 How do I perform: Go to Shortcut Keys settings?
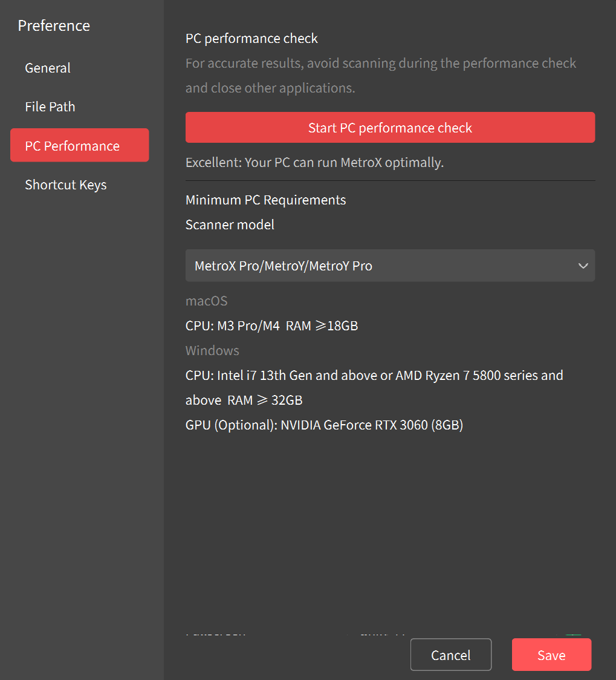click(x=66, y=185)
